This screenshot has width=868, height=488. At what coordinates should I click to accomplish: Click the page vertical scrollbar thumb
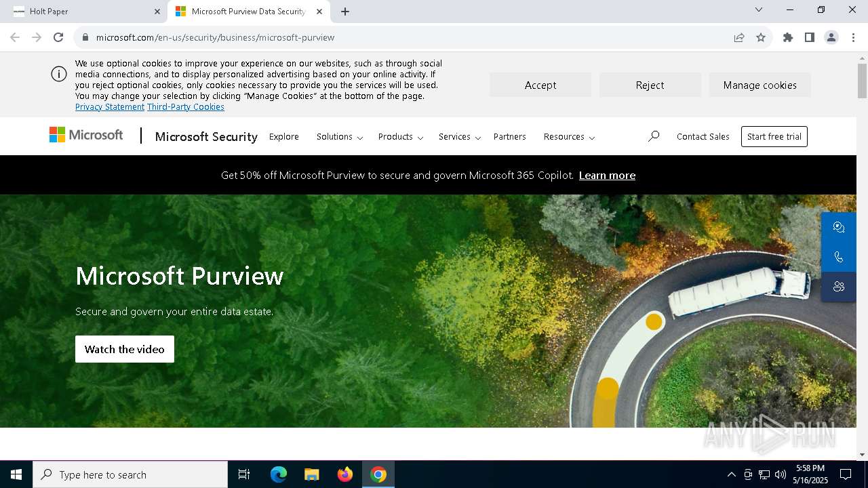tap(862, 81)
